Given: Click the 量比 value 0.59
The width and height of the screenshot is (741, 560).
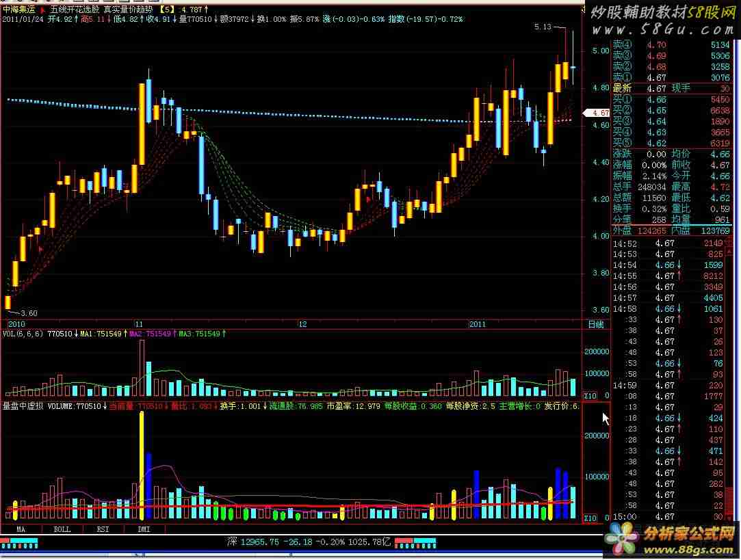Looking at the screenshot, I should point(720,209).
